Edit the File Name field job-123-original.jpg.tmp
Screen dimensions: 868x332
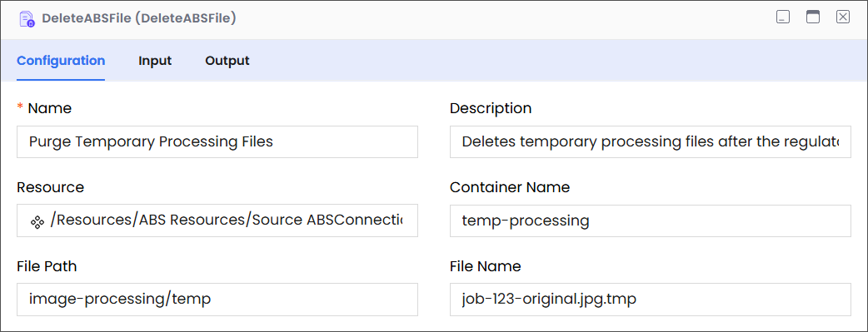click(x=651, y=300)
